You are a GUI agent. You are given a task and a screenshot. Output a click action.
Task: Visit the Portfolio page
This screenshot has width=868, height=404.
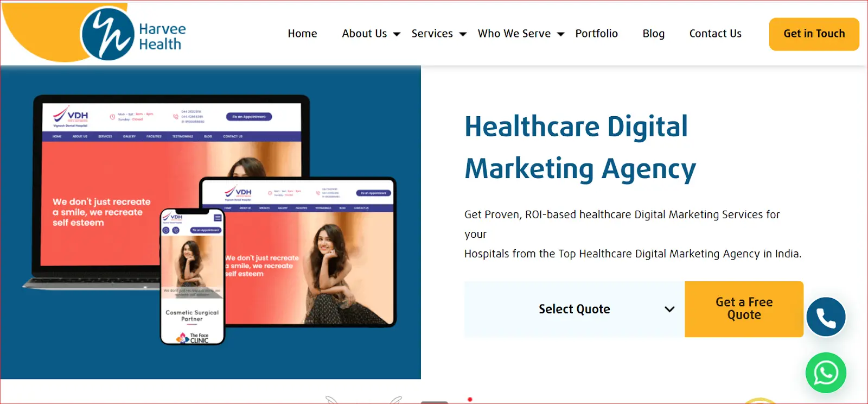(x=596, y=34)
